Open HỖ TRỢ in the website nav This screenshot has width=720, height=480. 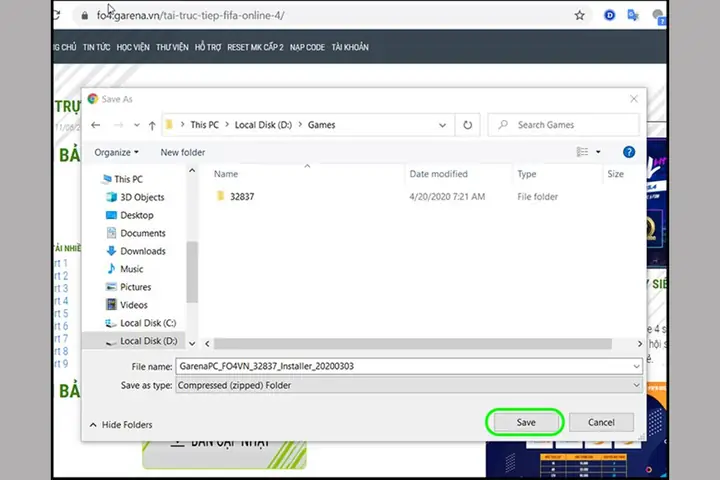coord(208,47)
